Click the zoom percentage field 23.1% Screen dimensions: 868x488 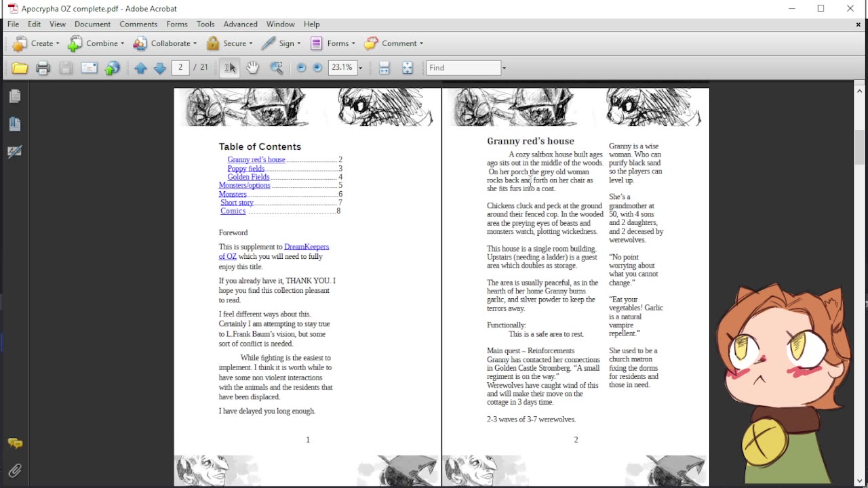(x=342, y=68)
